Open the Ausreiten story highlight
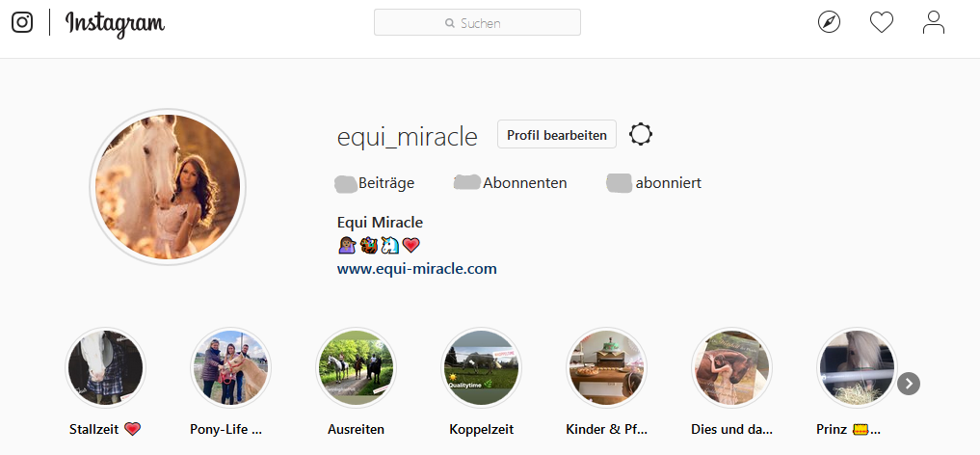 click(356, 367)
